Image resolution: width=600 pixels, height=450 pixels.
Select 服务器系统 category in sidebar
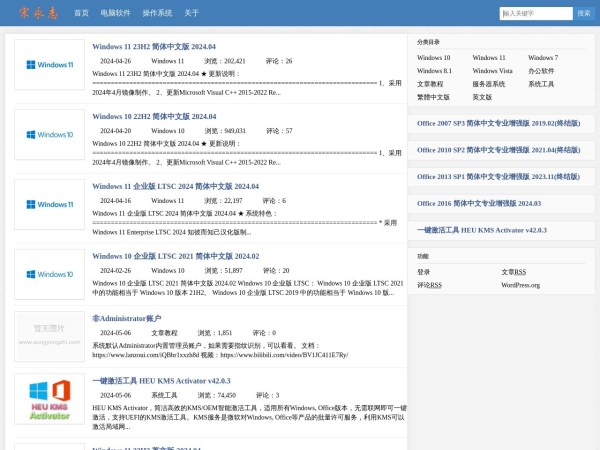[489, 84]
